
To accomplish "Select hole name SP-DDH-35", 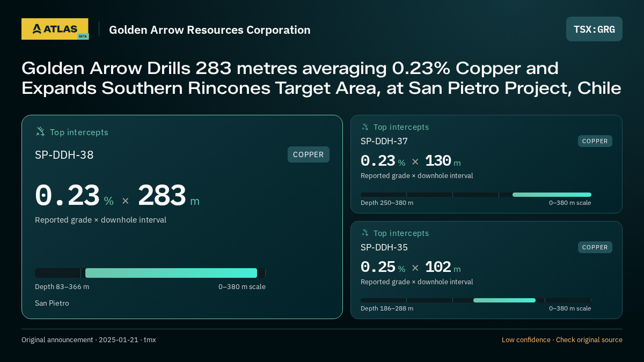I will (384, 248).
